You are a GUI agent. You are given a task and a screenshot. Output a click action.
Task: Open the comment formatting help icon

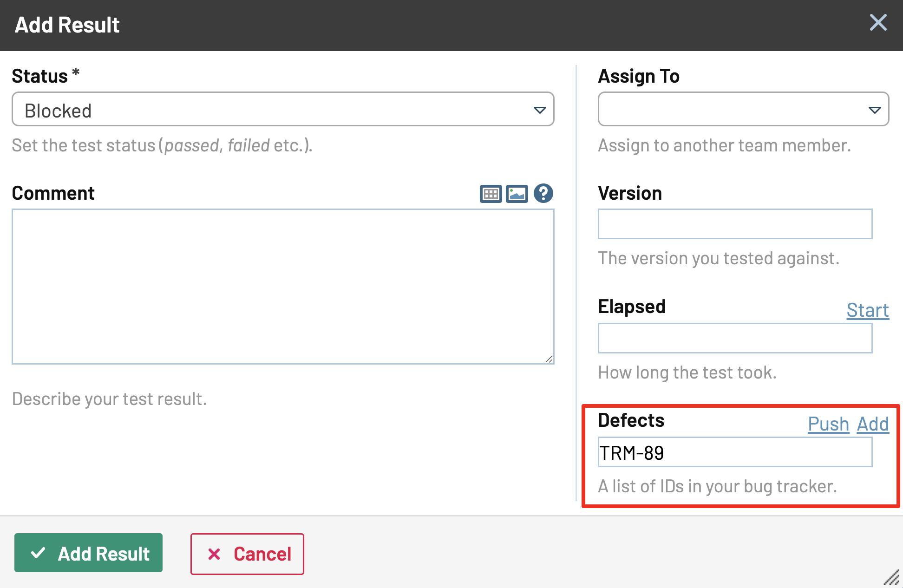coord(543,193)
